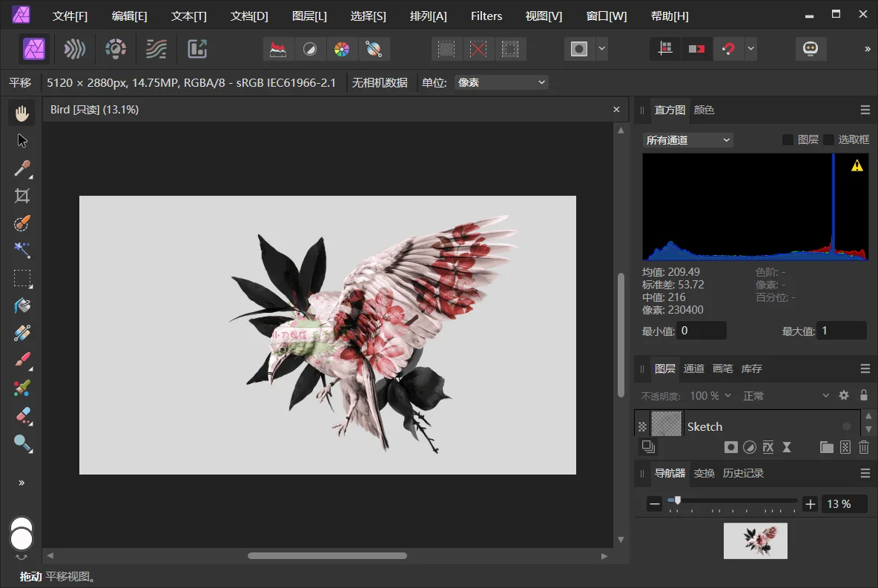
Task: Click the delete layer trash icon
Action: [x=864, y=446]
